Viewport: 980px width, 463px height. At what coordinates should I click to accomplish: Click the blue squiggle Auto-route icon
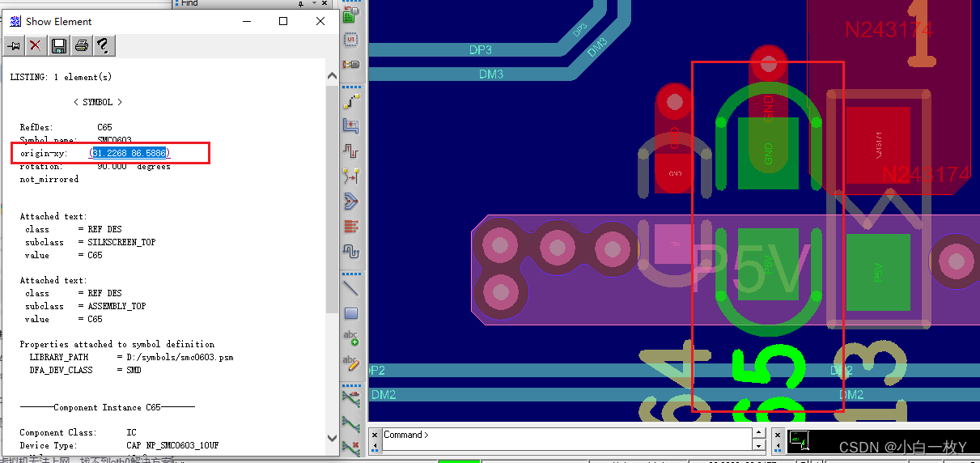coord(351,251)
